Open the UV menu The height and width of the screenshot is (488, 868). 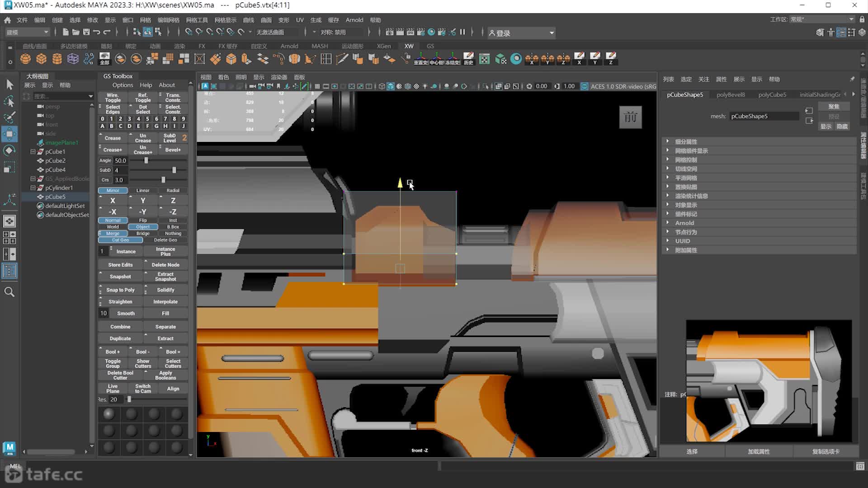click(300, 20)
